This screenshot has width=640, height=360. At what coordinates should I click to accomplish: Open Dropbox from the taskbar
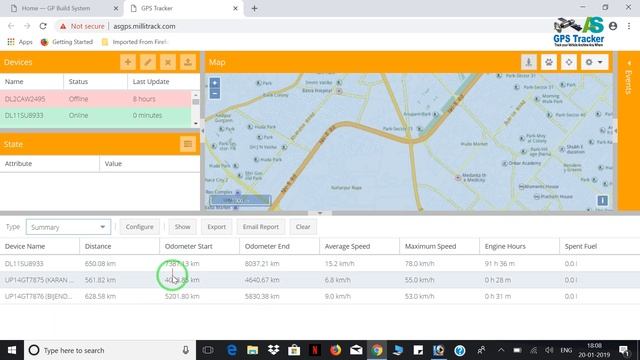pyautogui.click(x=273, y=350)
